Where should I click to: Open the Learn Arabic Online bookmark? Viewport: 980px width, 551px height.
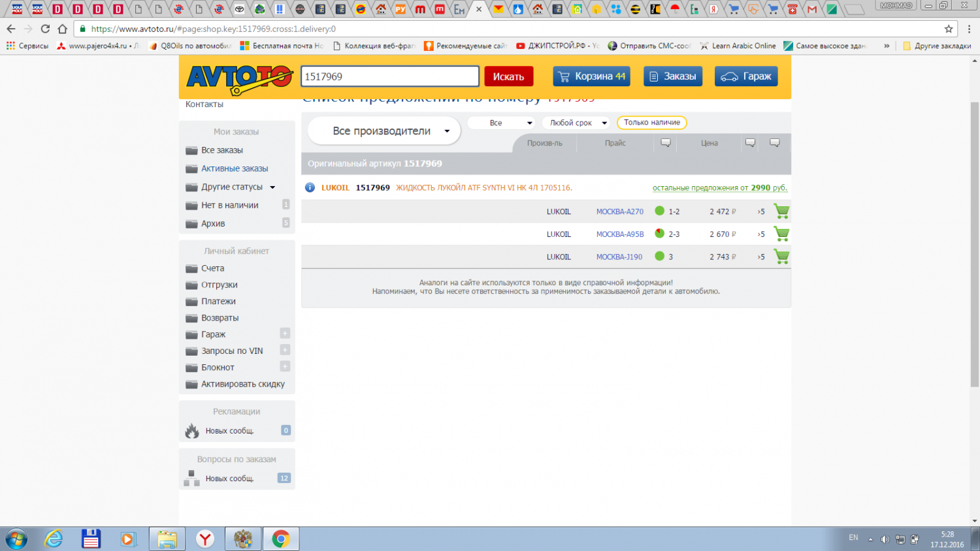click(738, 46)
